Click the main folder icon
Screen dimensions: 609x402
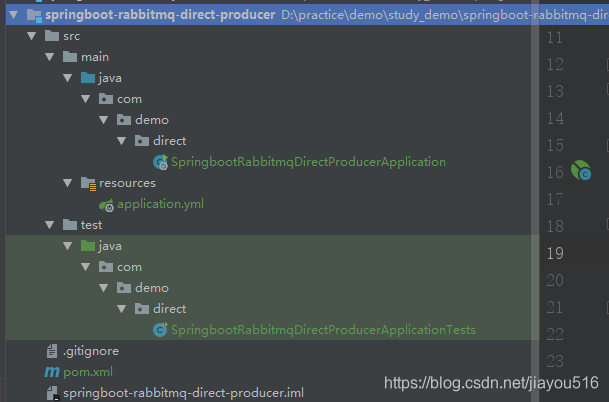tap(70, 57)
